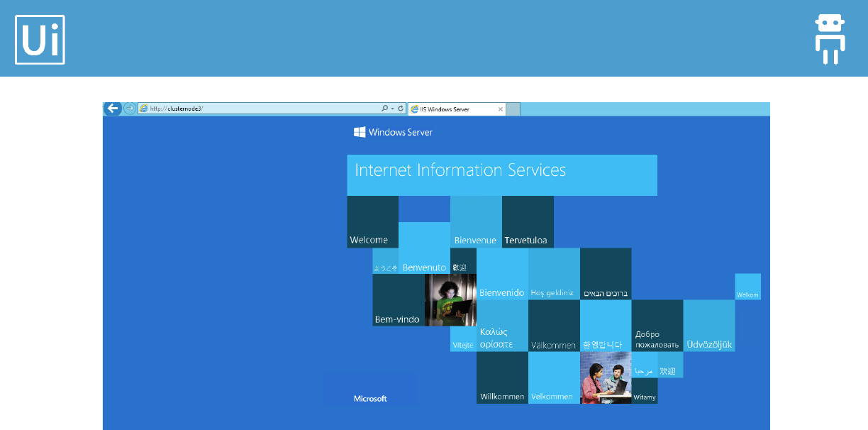Click the Välkommen tile
This screenshot has width=868, height=430.
click(x=554, y=326)
